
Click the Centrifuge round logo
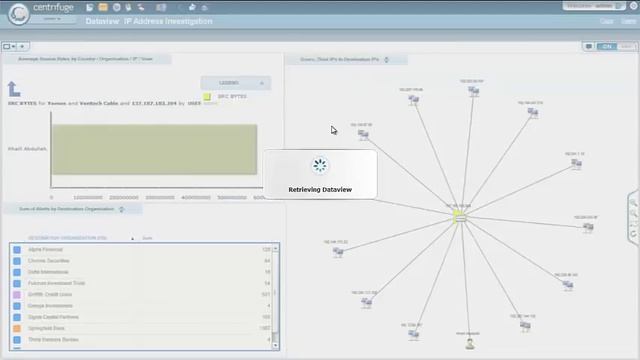coord(18,14)
